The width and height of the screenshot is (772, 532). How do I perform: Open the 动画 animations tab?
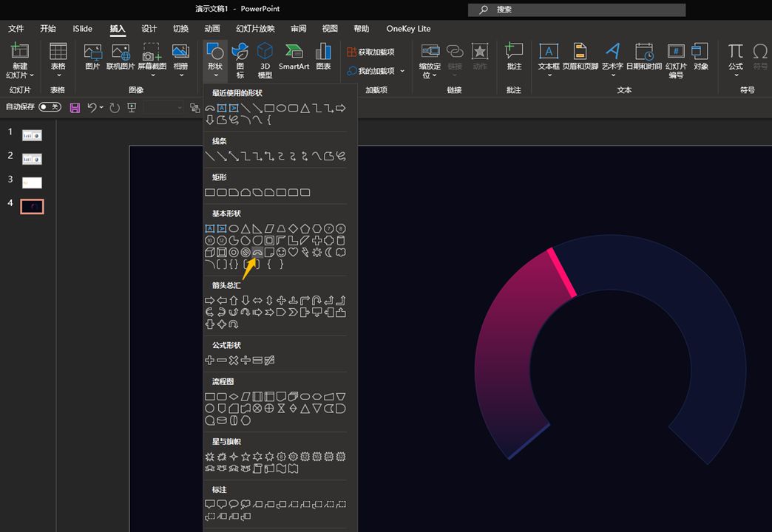tap(212, 29)
